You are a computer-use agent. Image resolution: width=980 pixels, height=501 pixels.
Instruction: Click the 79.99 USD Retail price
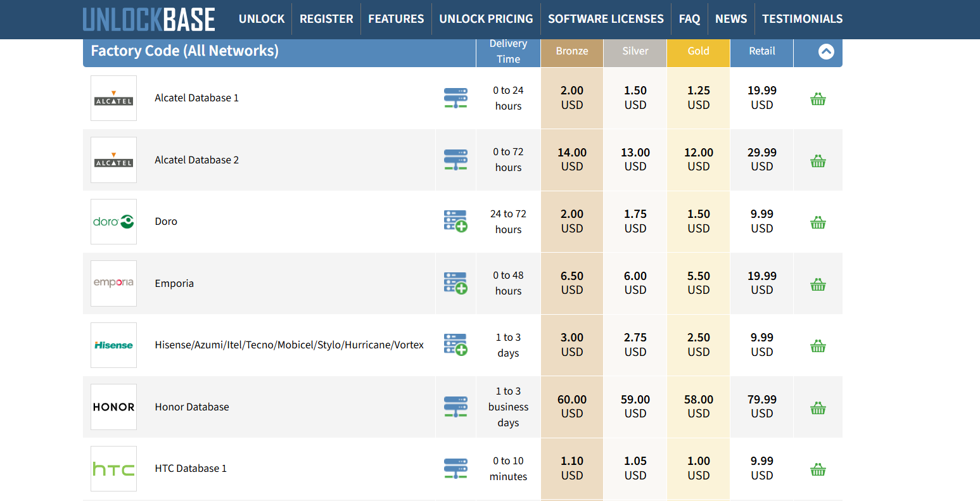762,407
